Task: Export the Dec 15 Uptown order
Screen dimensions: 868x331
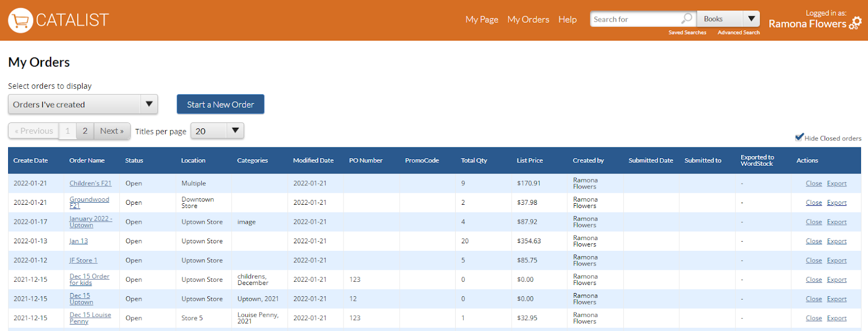Action: [x=837, y=299]
